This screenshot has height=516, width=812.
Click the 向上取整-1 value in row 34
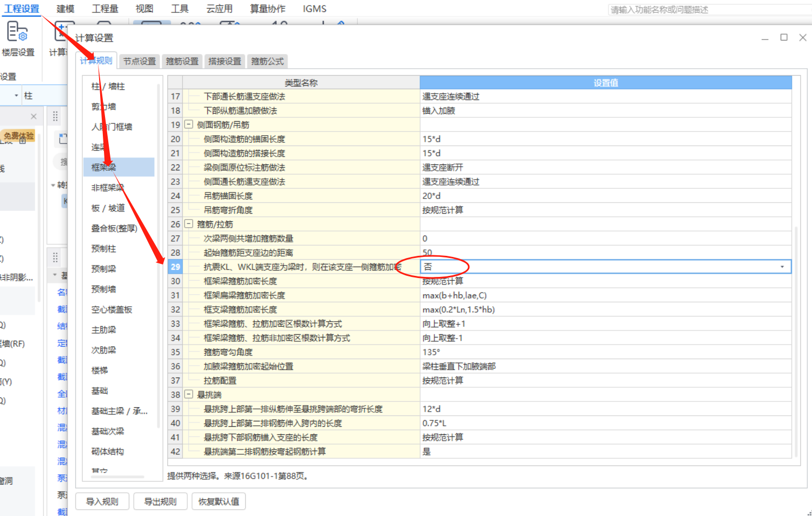coord(443,338)
